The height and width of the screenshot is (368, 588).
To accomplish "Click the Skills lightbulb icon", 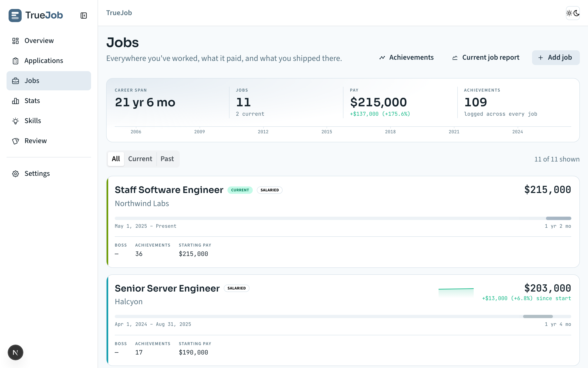I will [16, 121].
